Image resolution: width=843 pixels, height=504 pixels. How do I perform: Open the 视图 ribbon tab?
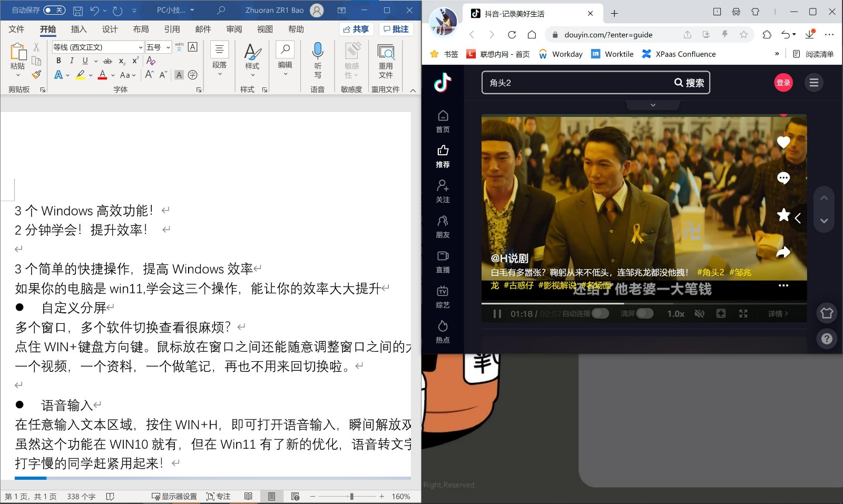(265, 29)
